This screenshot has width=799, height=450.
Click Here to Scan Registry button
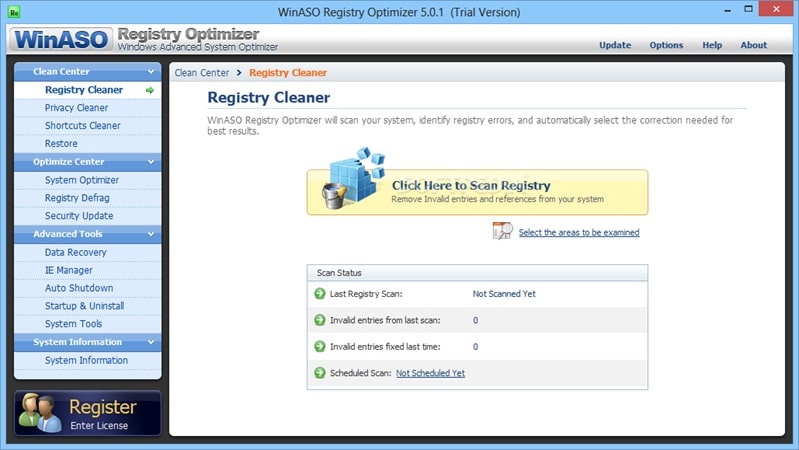click(477, 192)
